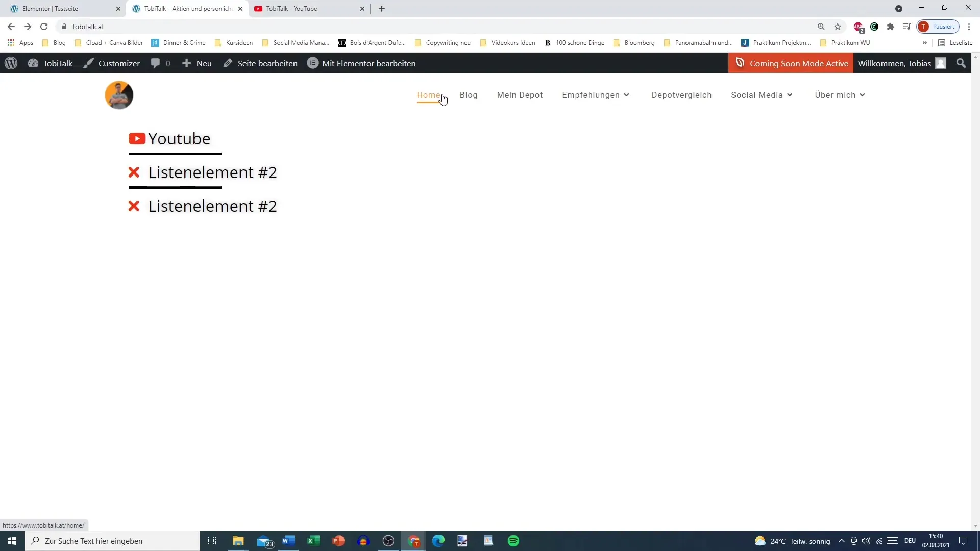Open the Blog page link

point(469,95)
